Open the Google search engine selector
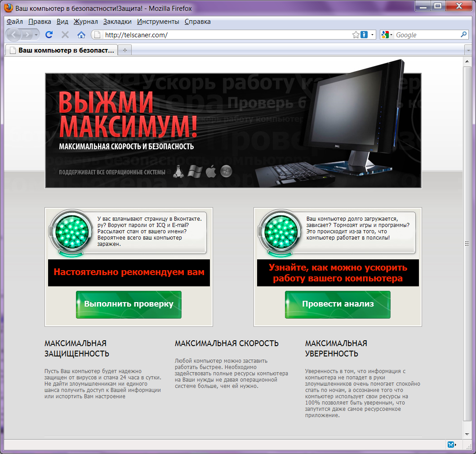Viewport: 476px width, 454px height. tap(387, 35)
